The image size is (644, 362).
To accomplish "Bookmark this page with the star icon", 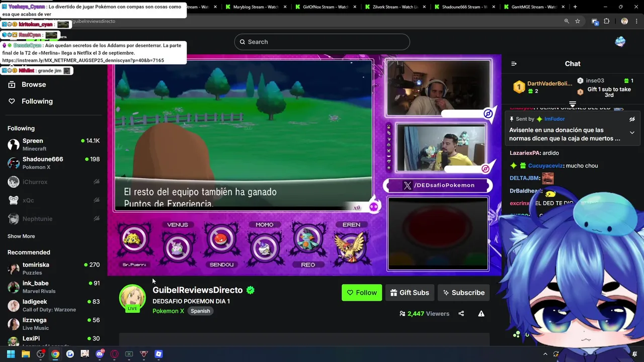I will (578, 21).
